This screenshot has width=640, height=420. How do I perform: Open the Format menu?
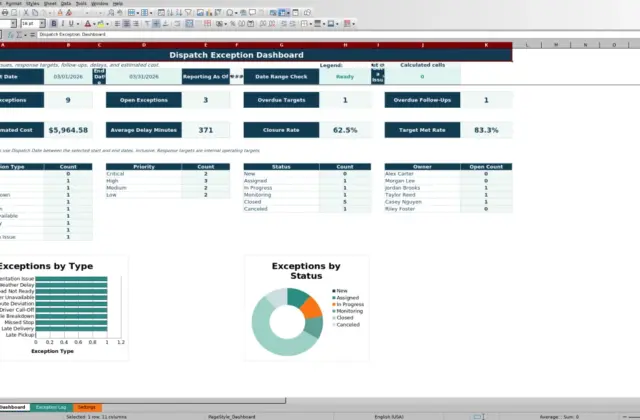pyautogui.click(x=13, y=3)
